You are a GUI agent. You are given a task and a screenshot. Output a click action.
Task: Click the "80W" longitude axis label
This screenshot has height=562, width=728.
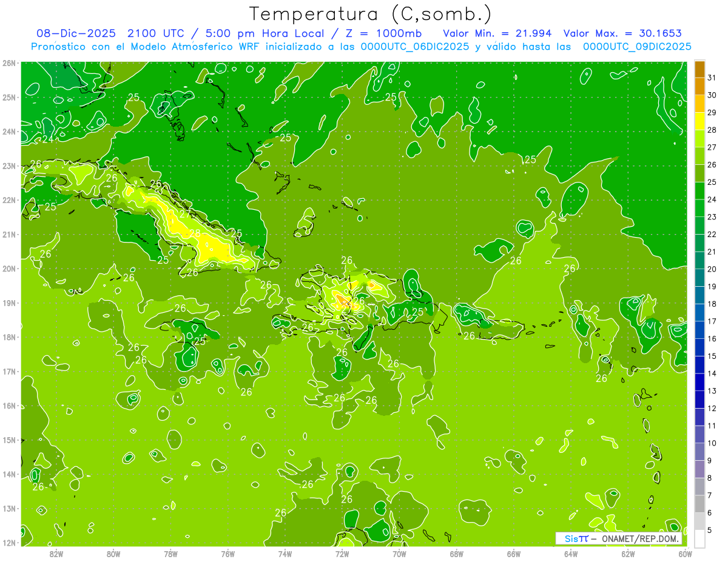[x=113, y=554]
